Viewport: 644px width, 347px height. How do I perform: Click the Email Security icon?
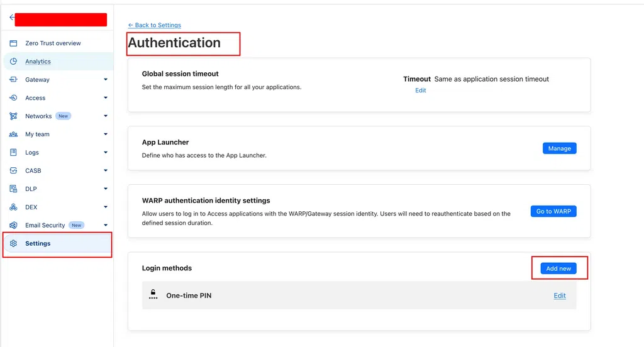coord(14,225)
